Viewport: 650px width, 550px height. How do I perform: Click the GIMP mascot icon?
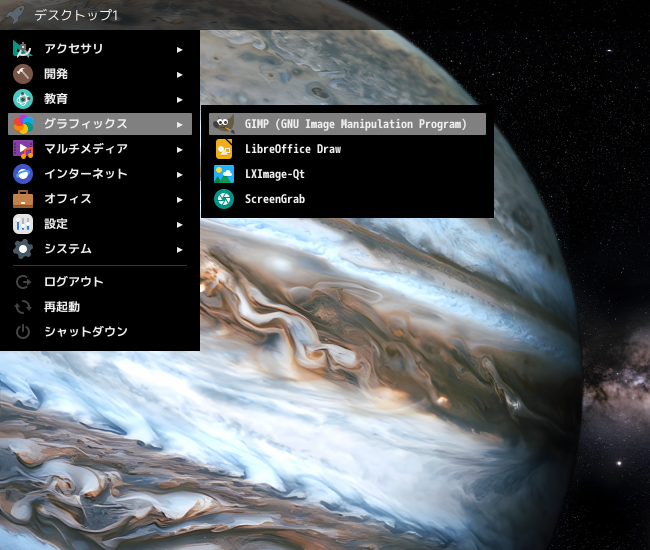pyautogui.click(x=224, y=124)
